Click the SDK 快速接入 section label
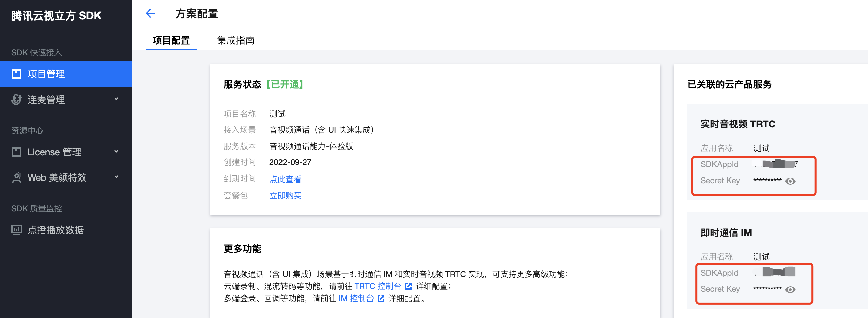 tap(36, 52)
